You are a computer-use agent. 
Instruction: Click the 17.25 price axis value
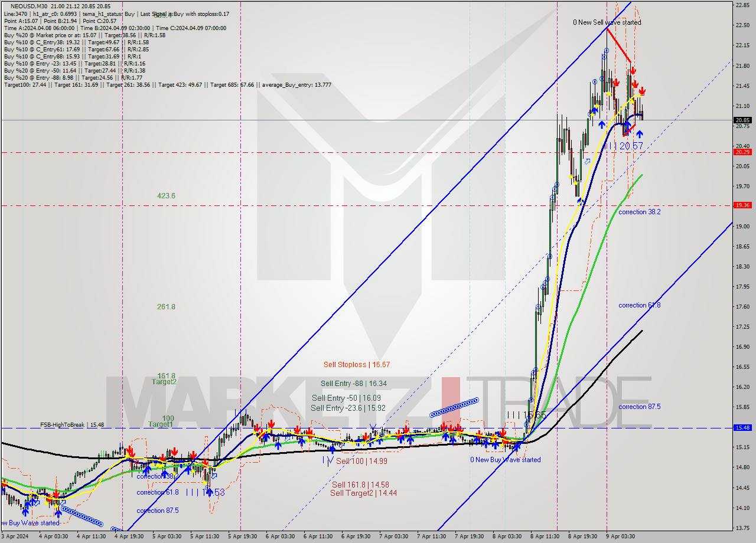(742, 327)
